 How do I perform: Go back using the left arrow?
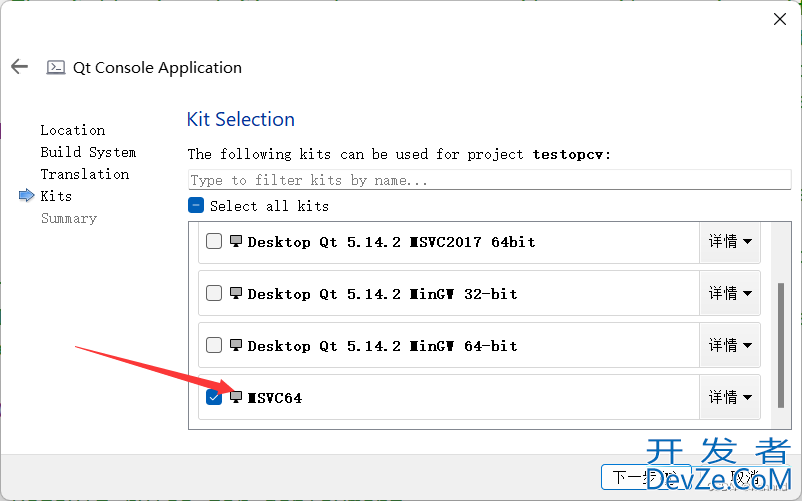point(19,66)
